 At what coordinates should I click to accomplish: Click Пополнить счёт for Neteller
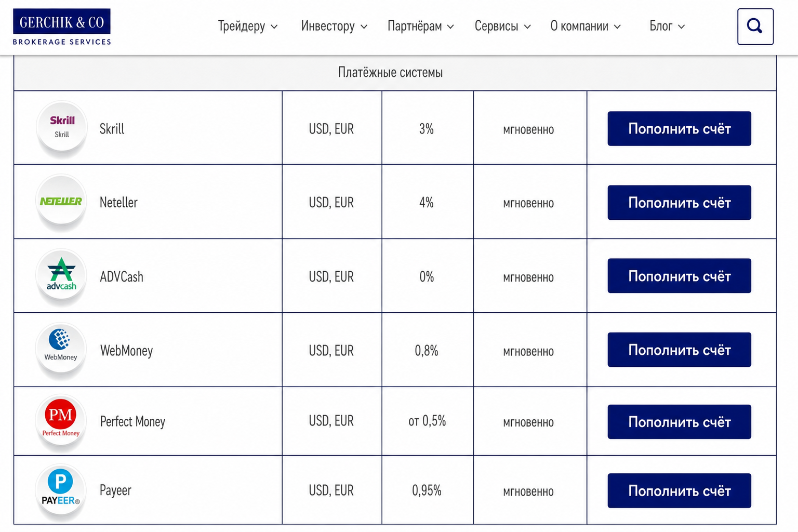tap(679, 203)
